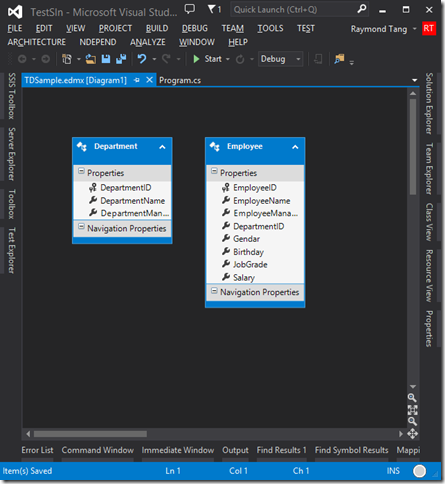Open the Debug configuration dropdown
Viewport: 445px width, 484px height.
(280, 59)
